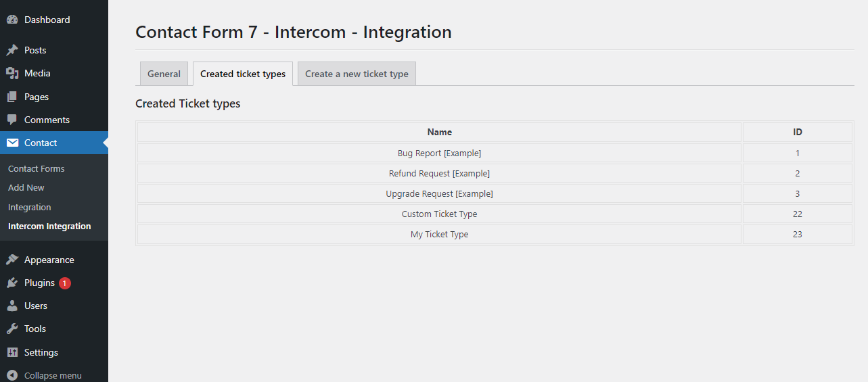Click the Comments speech bubble icon
The image size is (868, 382).
pos(12,120)
